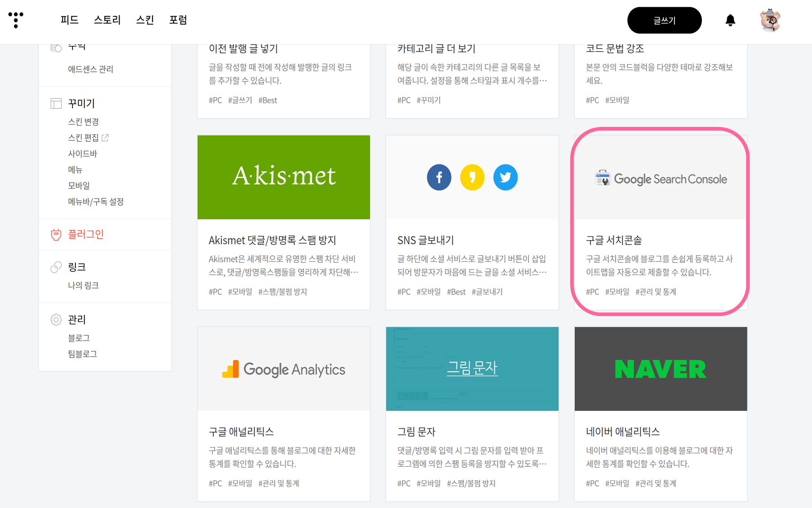Select the 플러그인 sidebar icon
The image size is (812, 508).
click(55, 234)
